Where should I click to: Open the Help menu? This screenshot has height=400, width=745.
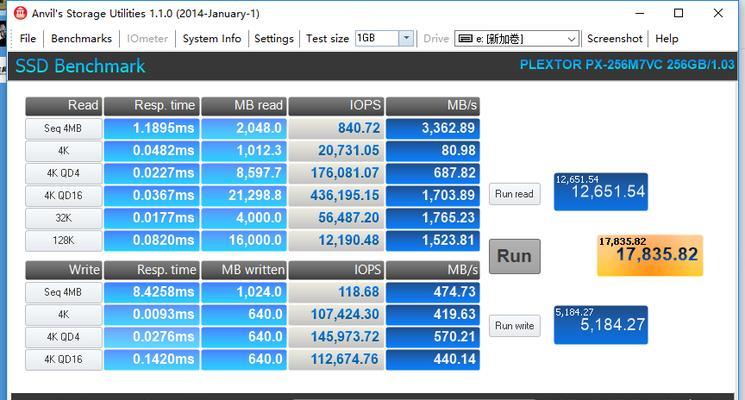(667, 38)
